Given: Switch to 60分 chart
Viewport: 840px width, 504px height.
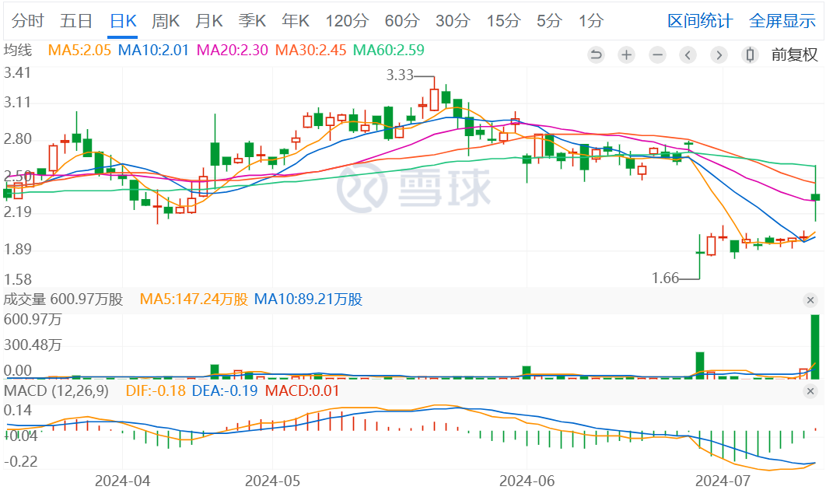Looking at the screenshot, I should 402,21.
